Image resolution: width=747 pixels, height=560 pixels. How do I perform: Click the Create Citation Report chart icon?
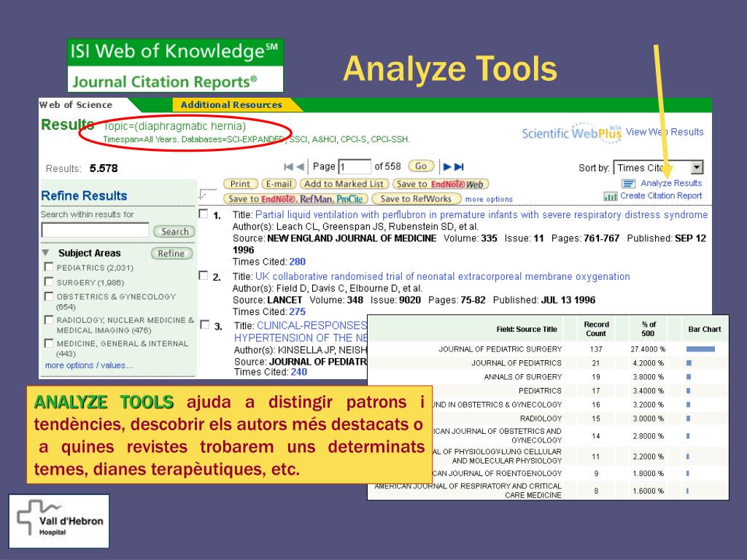611,196
